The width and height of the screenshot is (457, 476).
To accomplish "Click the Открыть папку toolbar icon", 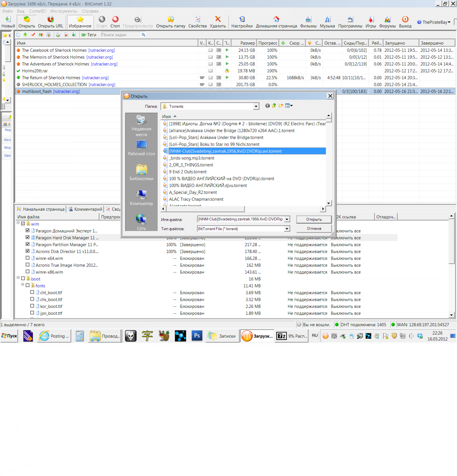I will (x=171, y=19).
